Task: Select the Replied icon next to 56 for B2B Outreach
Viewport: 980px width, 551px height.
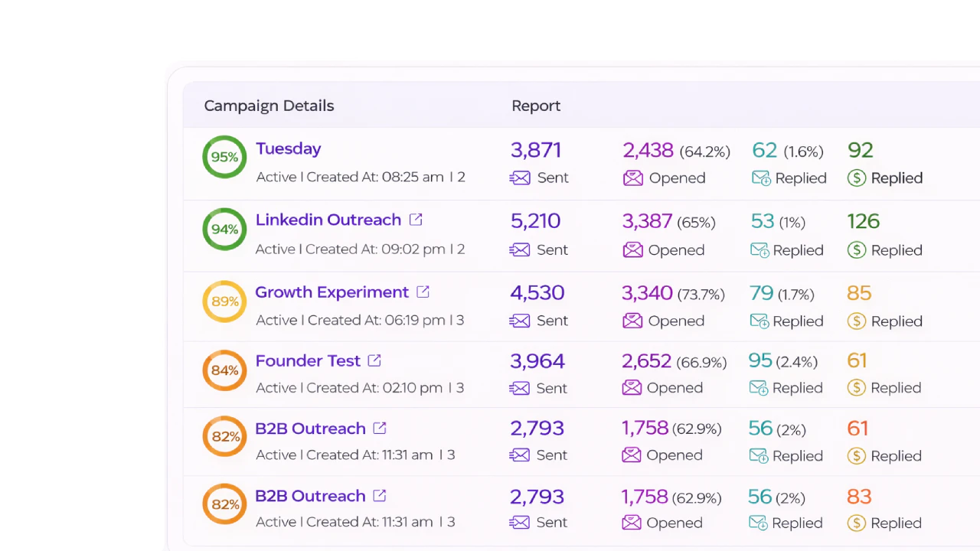Action: click(x=759, y=455)
